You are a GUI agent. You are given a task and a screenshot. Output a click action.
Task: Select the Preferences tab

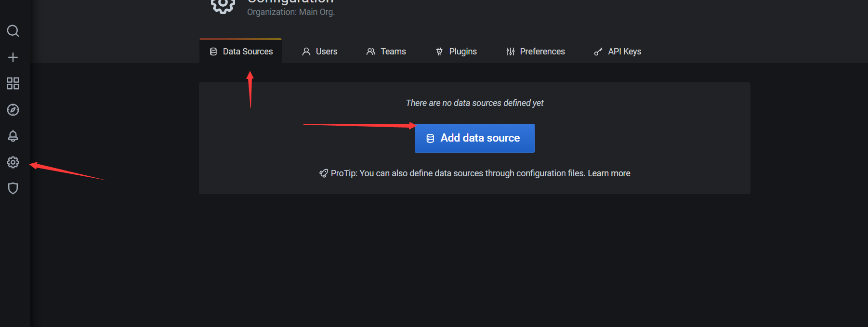coord(536,52)
